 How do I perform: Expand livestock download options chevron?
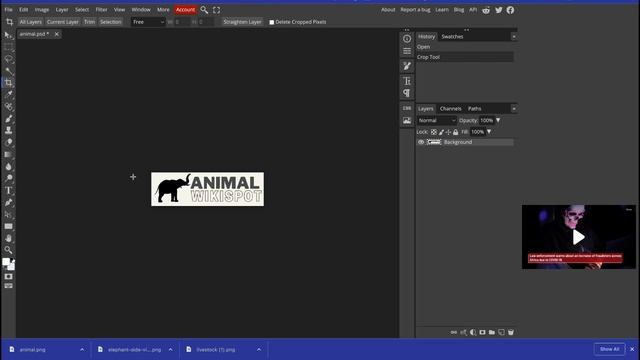pyautogui.click(x=259, y=349)
